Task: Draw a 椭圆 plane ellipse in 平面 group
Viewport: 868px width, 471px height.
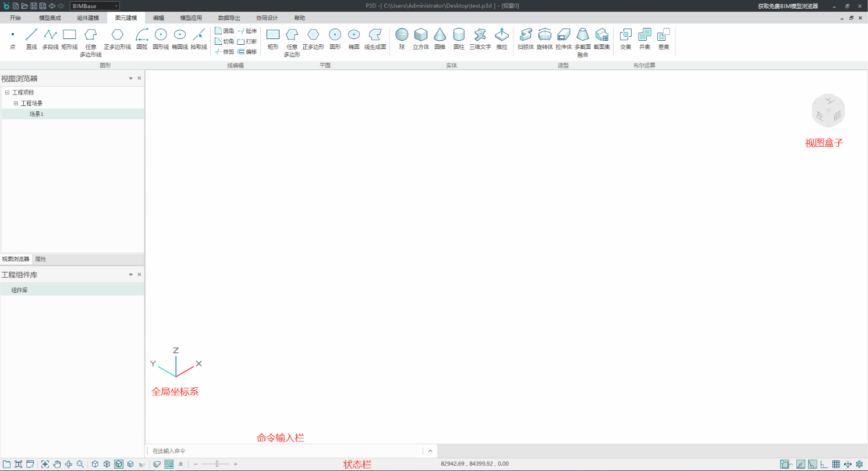Action: (x=354, y=39)
